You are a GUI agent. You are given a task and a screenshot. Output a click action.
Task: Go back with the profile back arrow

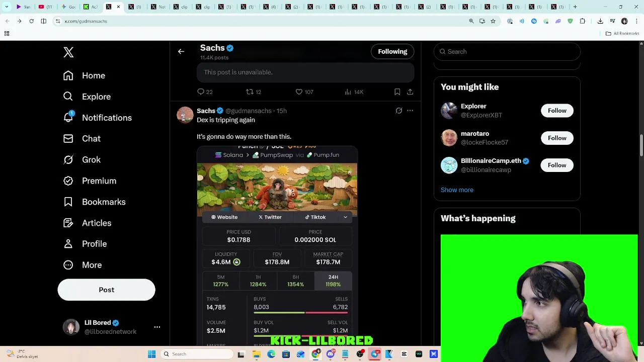(181, 51)
